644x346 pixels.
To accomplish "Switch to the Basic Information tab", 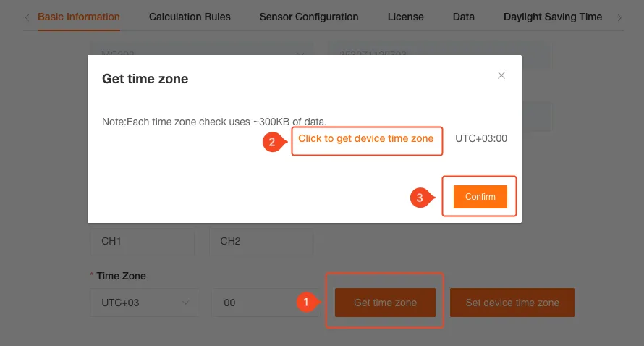I will [79, 17].
